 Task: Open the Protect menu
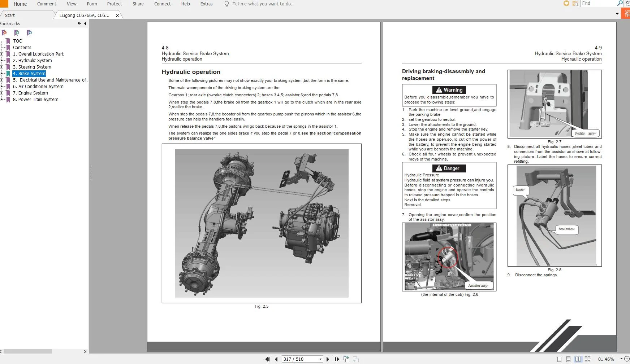(x=115, y=4)
